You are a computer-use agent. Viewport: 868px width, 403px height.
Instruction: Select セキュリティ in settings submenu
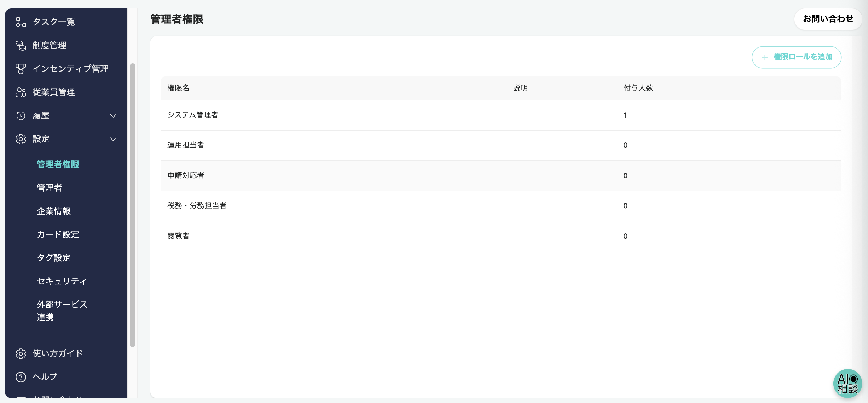pos(62,281)
